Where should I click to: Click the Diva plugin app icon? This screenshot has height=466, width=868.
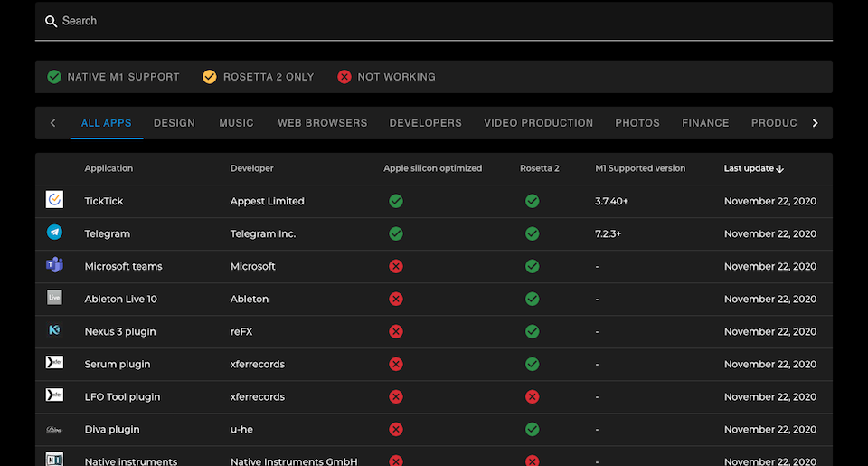[x=54, y=430]
